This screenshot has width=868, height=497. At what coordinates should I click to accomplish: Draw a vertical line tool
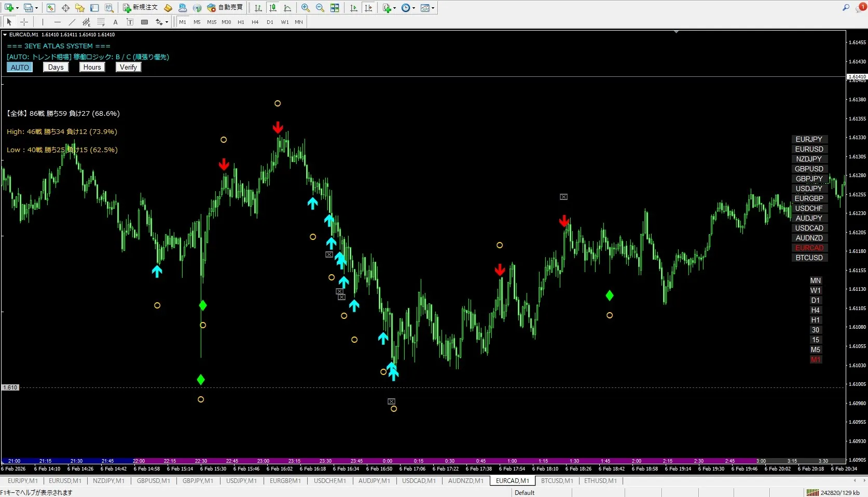coord(43,22)
